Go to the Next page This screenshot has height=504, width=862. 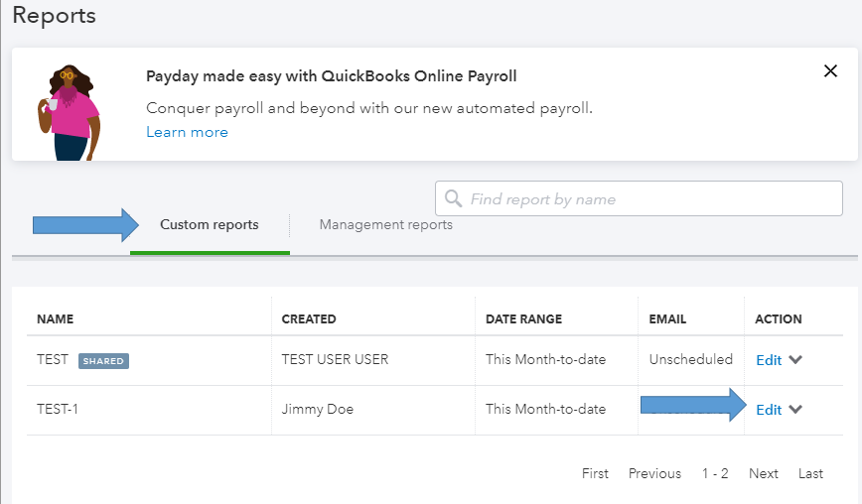point(764,473)
